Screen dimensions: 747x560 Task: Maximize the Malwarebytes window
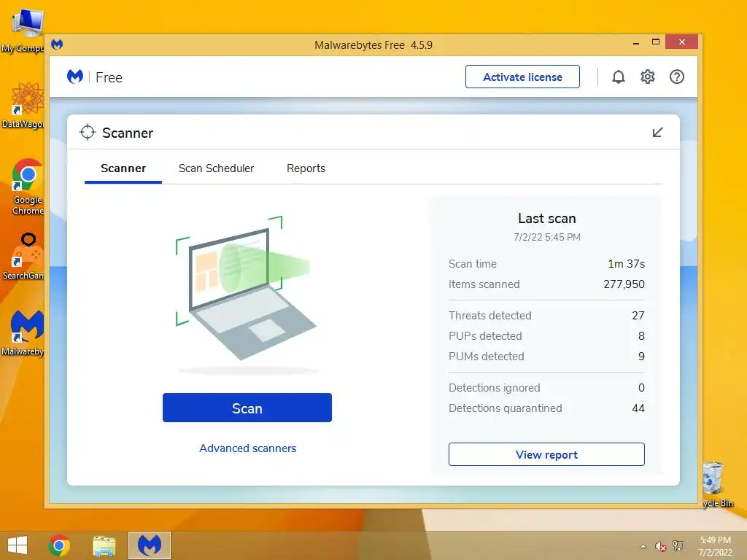coord(656,42)
